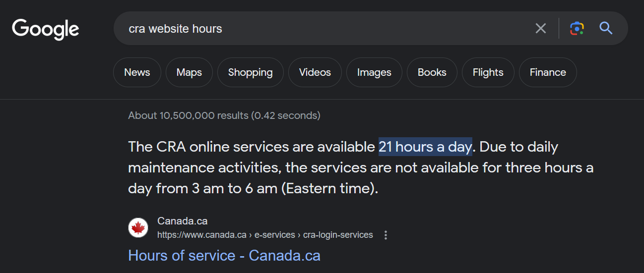Open the Shopping results filter
The image size is (644, 273).
point(250,72)
